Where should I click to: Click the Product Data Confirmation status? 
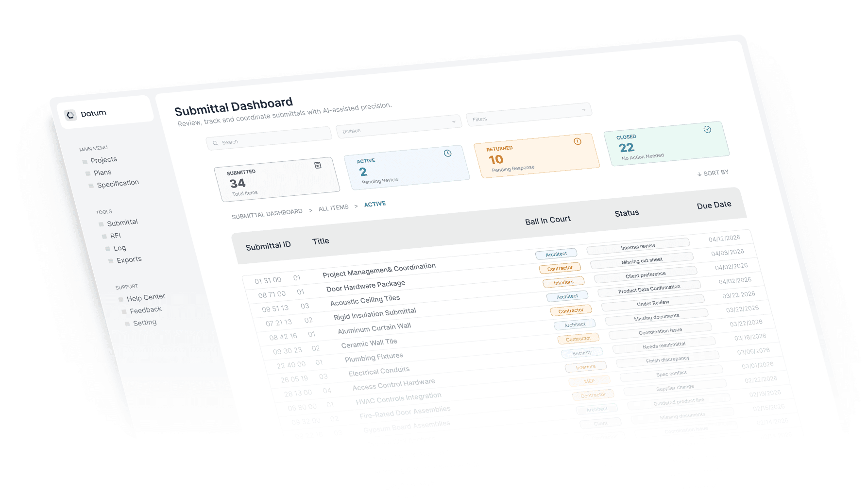point(649,289)
